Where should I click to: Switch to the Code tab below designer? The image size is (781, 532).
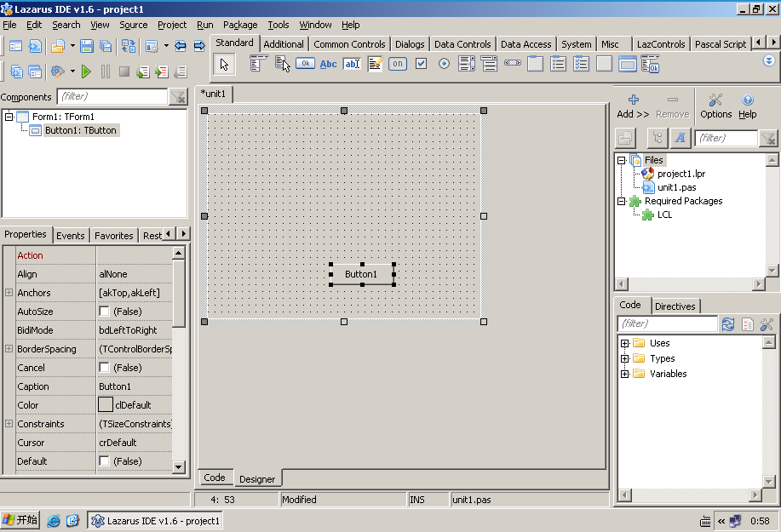pyautogui.click(x=214, y=478)
